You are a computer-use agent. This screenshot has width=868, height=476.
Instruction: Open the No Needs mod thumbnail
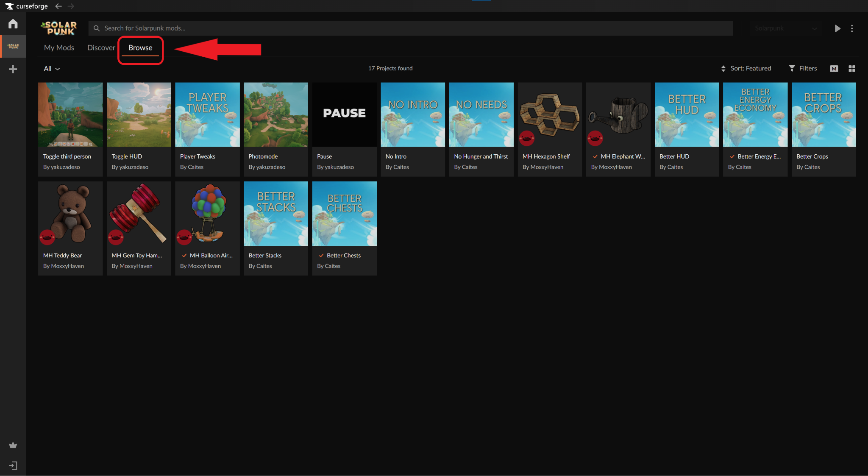(481, 114)
